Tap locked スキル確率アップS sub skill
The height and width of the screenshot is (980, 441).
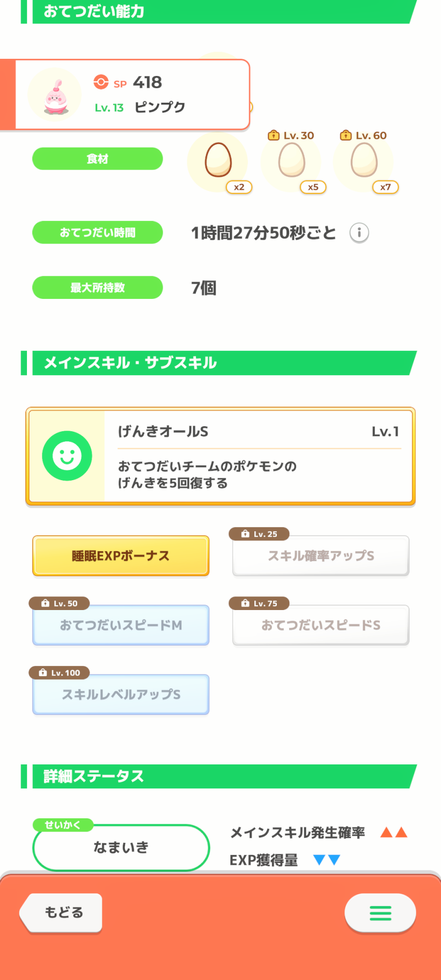[x=321, y=556]
